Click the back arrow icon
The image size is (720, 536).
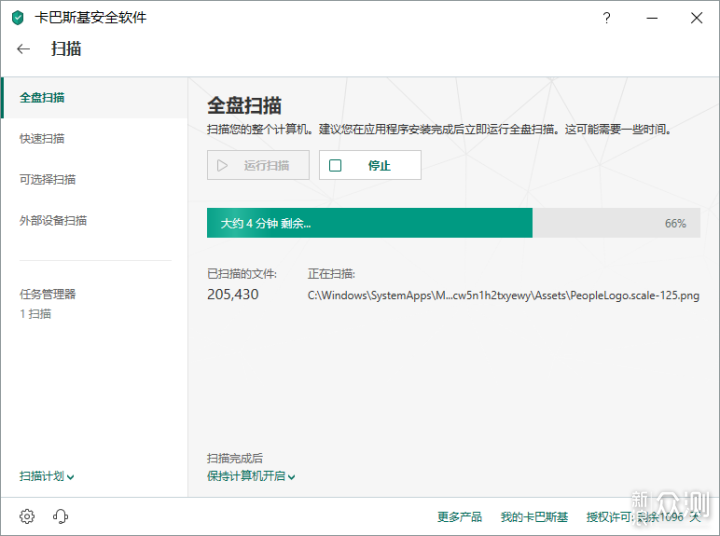(x=23, y=49)
